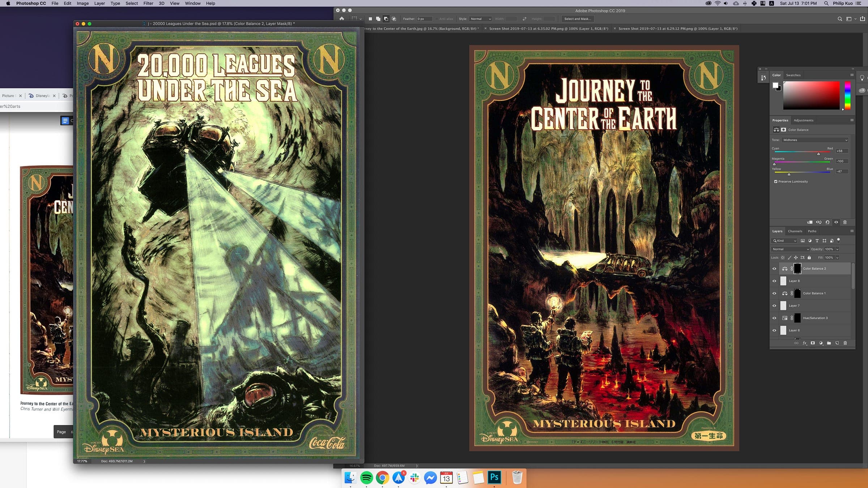Toggle visibility of Hue/Saturation 3 layer

[774, 318]
